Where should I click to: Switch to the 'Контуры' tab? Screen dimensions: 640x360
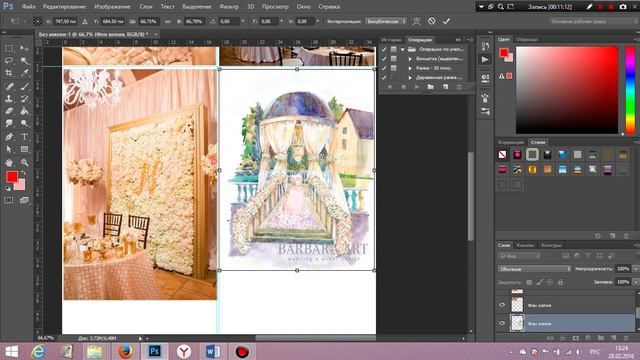(551, 245)
